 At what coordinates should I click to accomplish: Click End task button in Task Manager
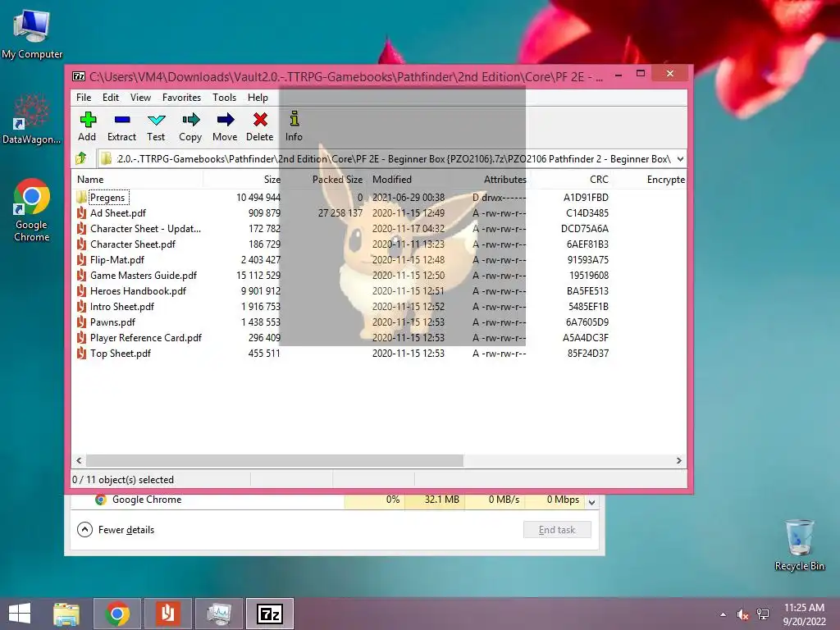coord(557,530)
